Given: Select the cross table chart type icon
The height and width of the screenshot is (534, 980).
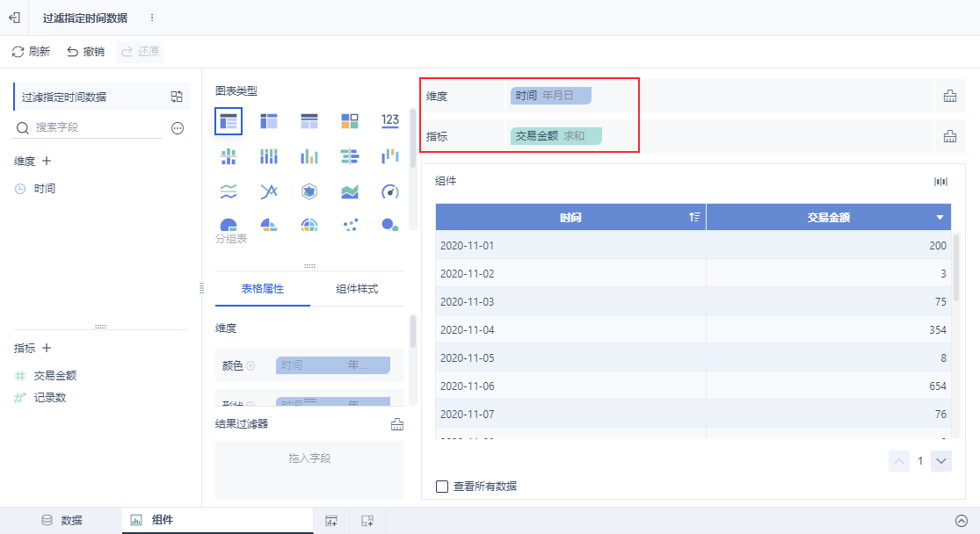Looking at the screenshot, I should coord(269,121).
